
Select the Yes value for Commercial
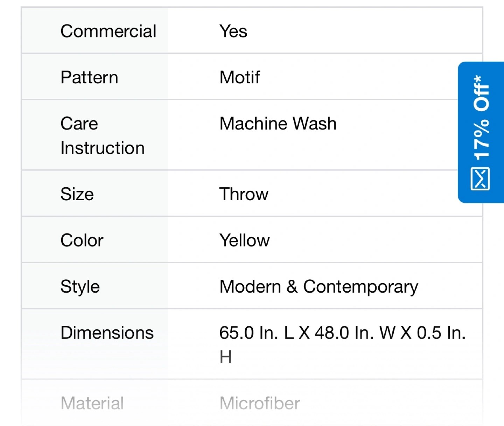click(233, 31)
